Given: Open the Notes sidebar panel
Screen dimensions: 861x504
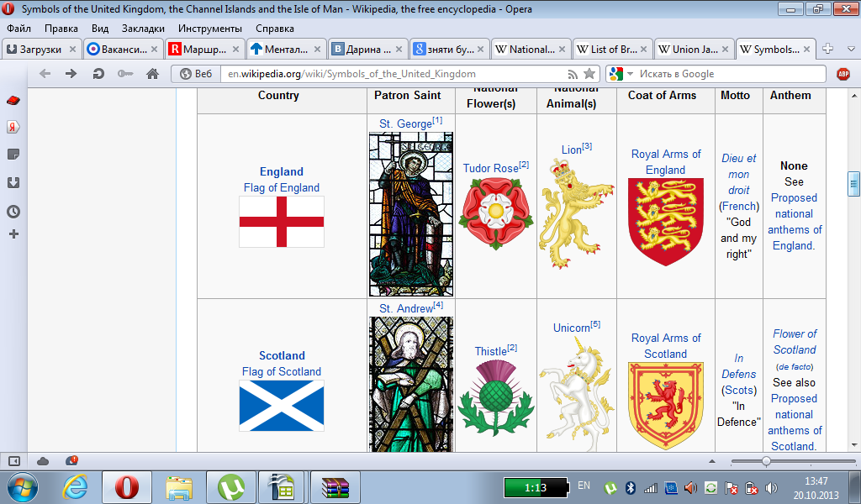Looking at the screenshot, I should (x=13, y=155).
